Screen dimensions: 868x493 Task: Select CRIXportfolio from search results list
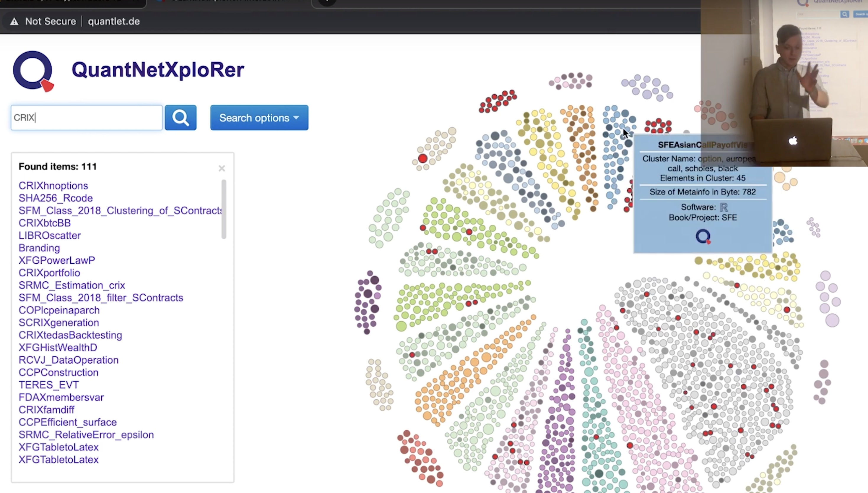[x=49, y=273]
